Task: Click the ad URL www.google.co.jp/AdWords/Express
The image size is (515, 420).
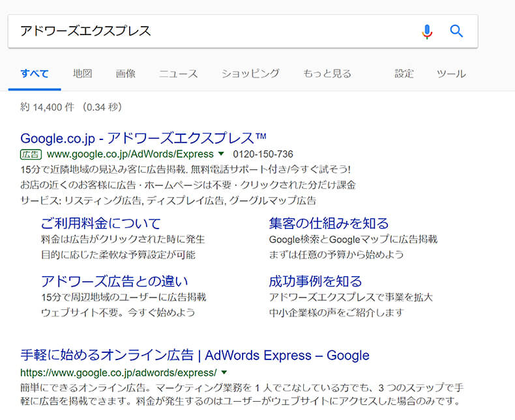Action: 130,154
